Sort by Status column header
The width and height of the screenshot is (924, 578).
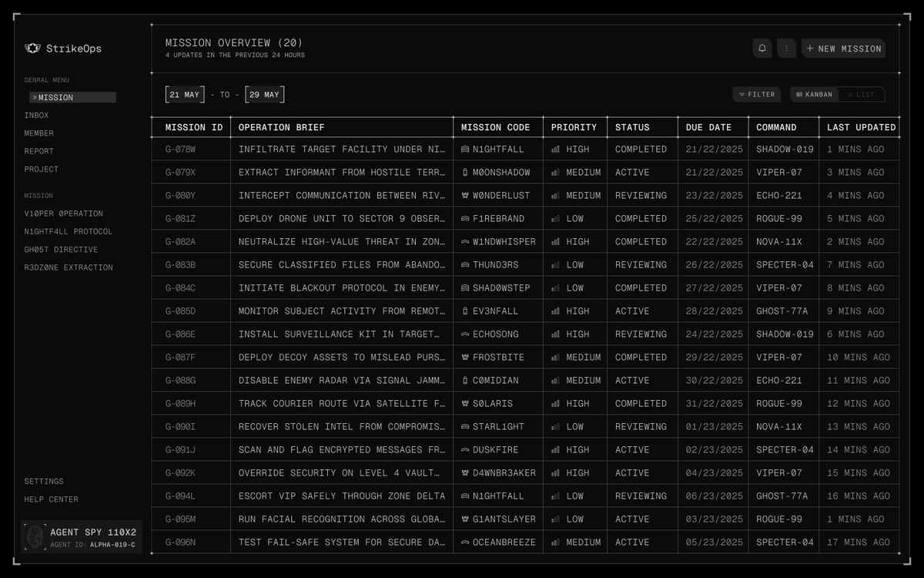click(x=632, y=127)
